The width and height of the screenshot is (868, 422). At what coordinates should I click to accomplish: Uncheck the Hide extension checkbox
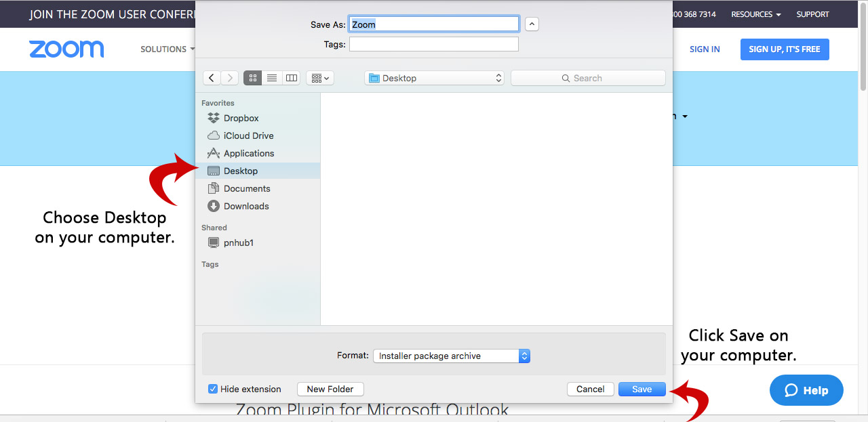tap(213, 389)
